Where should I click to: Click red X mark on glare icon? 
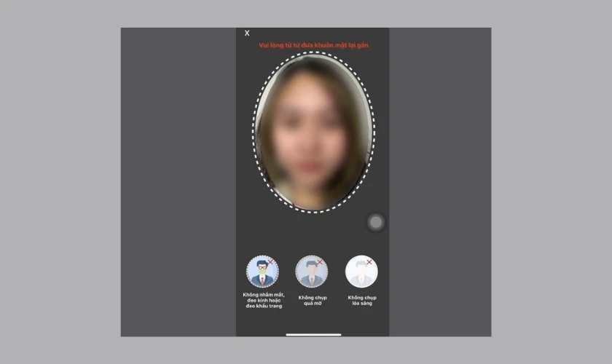pyautogui.click(x=369, y=262)
